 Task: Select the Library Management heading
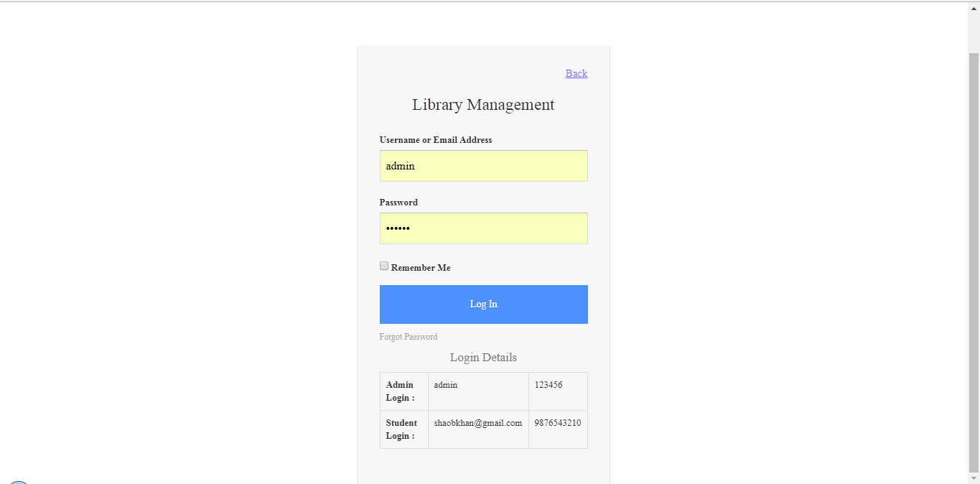(483, 105)
